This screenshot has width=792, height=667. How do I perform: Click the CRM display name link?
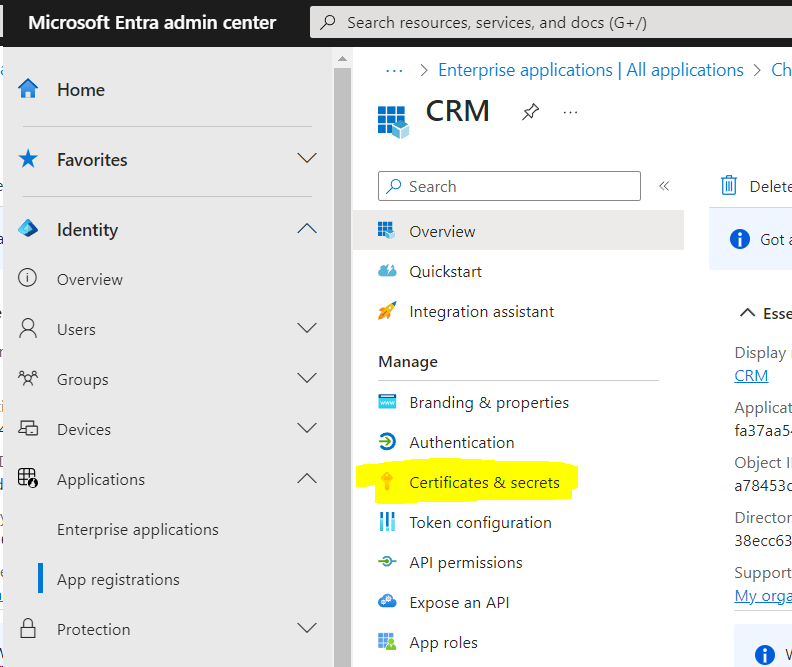coord(751,375)
